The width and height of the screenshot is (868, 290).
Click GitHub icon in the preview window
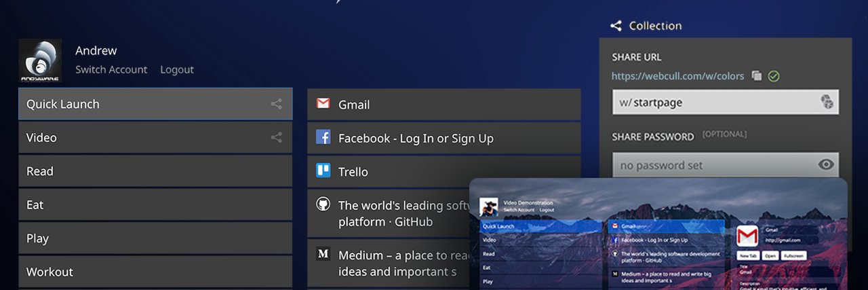pos(614,253)
